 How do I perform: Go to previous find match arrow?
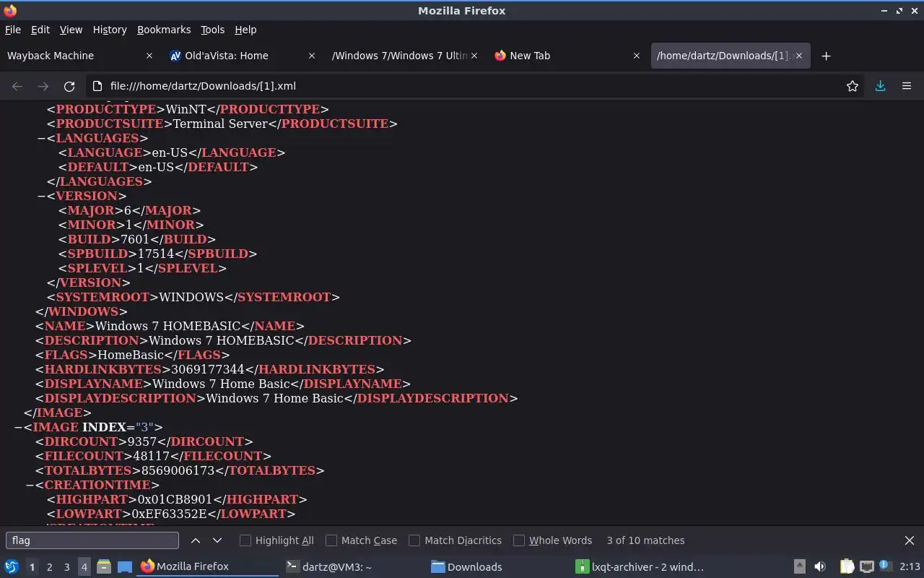click(196, 540)
